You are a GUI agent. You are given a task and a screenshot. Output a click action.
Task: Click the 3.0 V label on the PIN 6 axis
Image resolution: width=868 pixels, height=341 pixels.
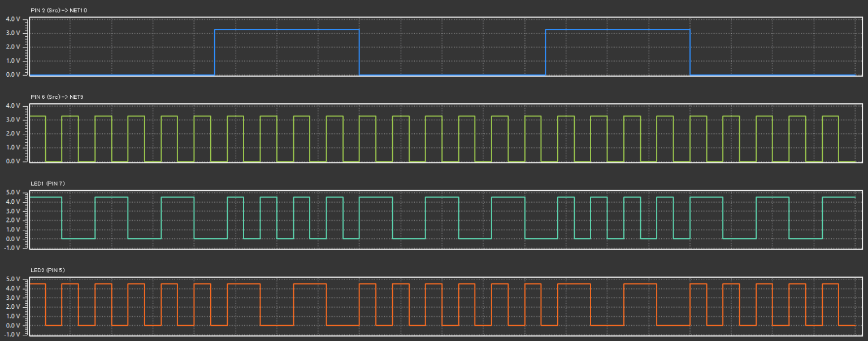point(13,120)
